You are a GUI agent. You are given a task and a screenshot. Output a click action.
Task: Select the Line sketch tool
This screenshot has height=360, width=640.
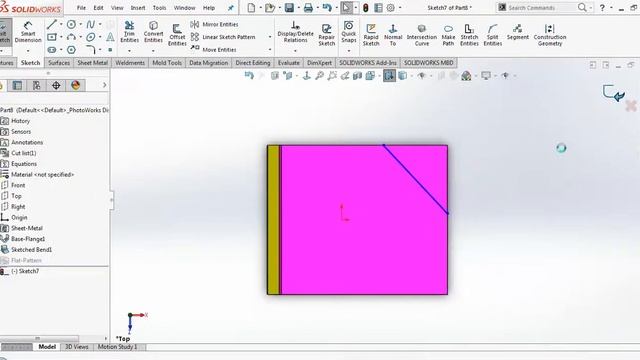(51, 24)
